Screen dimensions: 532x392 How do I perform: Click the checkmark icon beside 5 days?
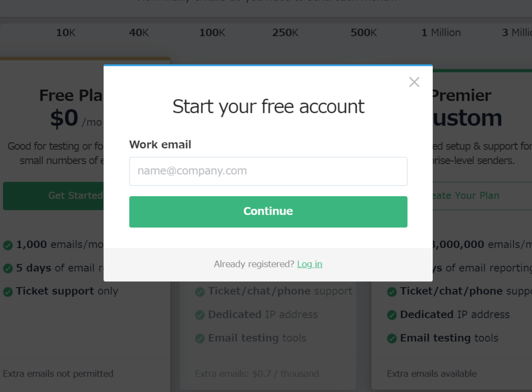coord(8,268)
